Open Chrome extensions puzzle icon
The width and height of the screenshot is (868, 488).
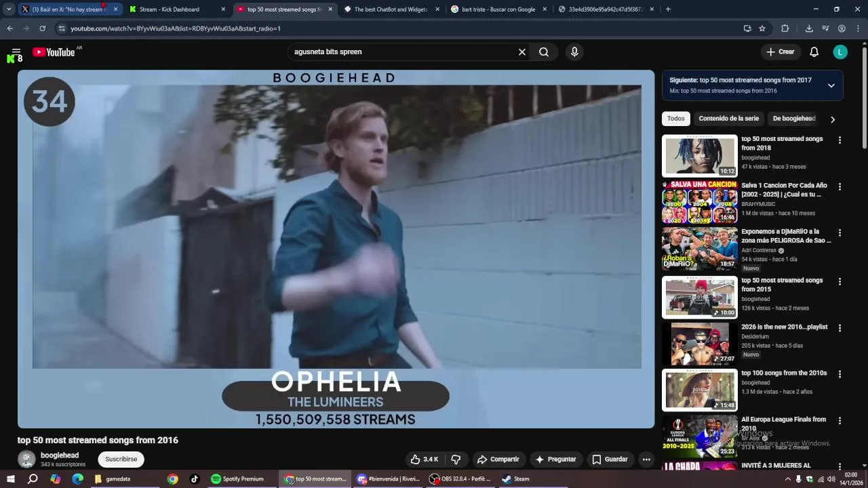tap(785, 28)
